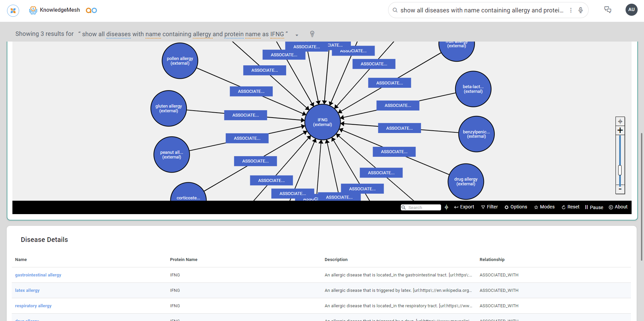The image size is (644, 321).
Task: Recenter graph using the zoom panel target icon
Action: [x=620, y=121]
